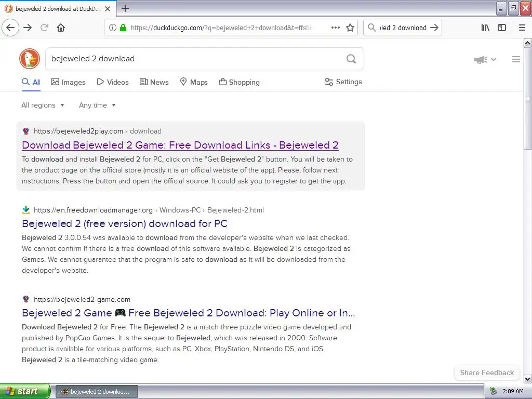532x399 pixels.
Task: Open Download Bejeweled 2 Game: Free Download Links
Action: click(x=180, y=145)
